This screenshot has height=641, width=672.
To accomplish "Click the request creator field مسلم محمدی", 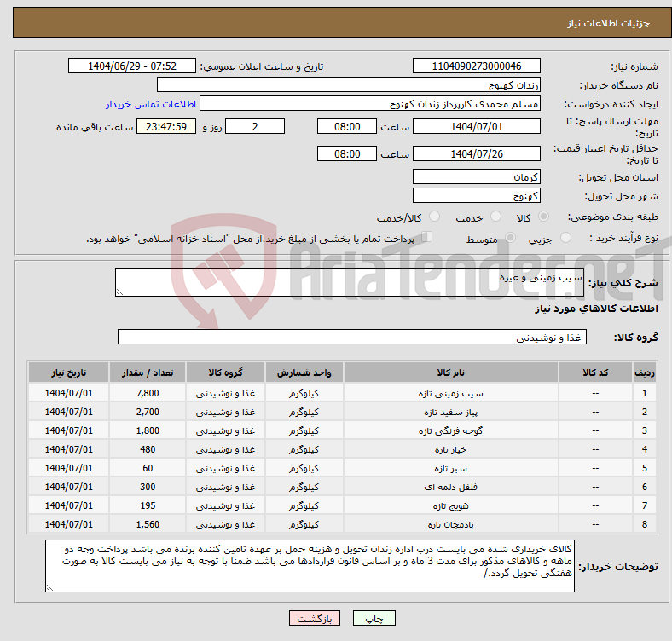I will 370,104.
